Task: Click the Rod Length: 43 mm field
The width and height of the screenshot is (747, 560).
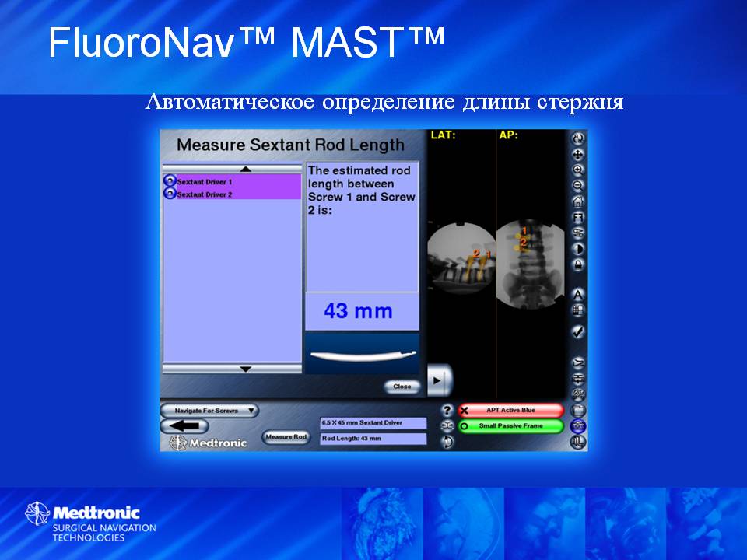Action: (373, 439)
